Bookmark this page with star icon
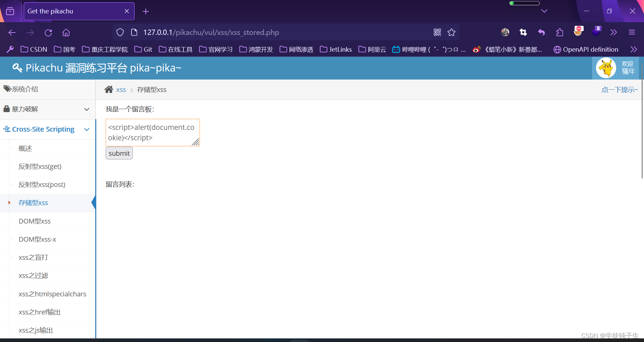 point(451,32)
